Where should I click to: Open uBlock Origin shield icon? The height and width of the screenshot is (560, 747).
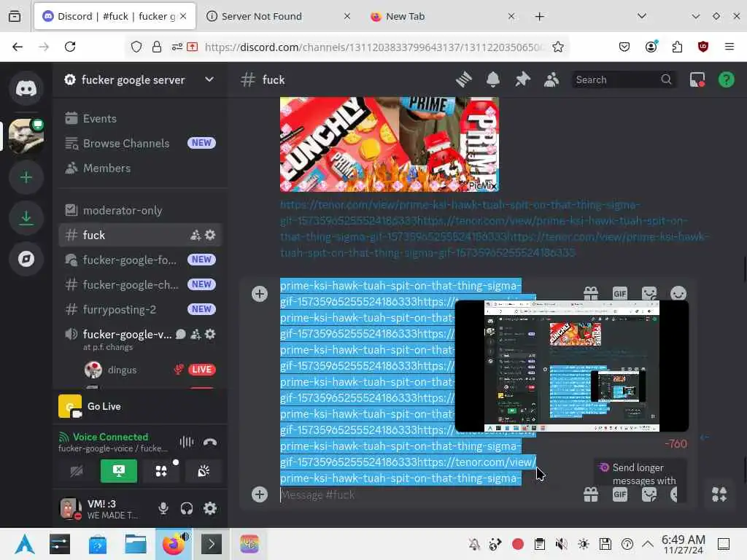click(x=703, y=47)
